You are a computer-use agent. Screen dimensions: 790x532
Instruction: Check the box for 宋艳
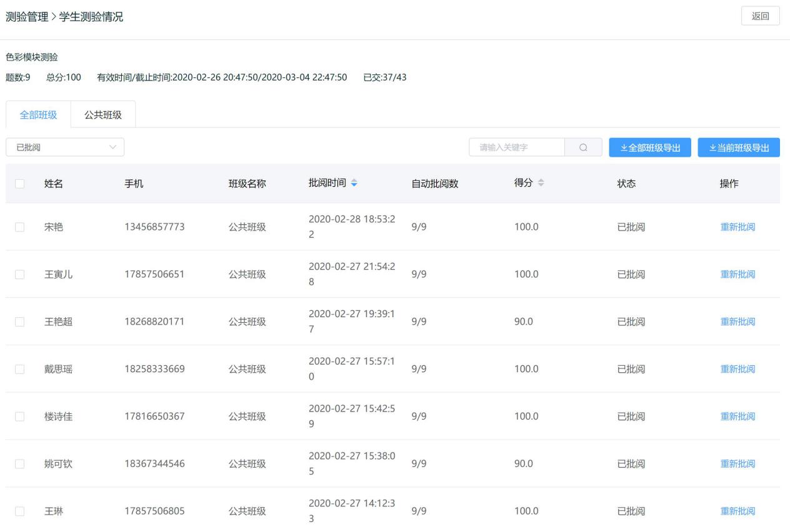(x=19, y=227)
